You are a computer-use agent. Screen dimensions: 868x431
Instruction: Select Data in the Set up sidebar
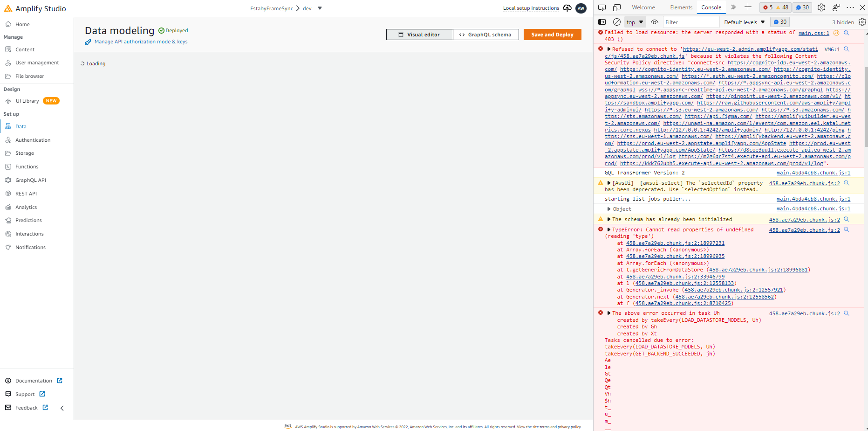[x=21, y=126]
